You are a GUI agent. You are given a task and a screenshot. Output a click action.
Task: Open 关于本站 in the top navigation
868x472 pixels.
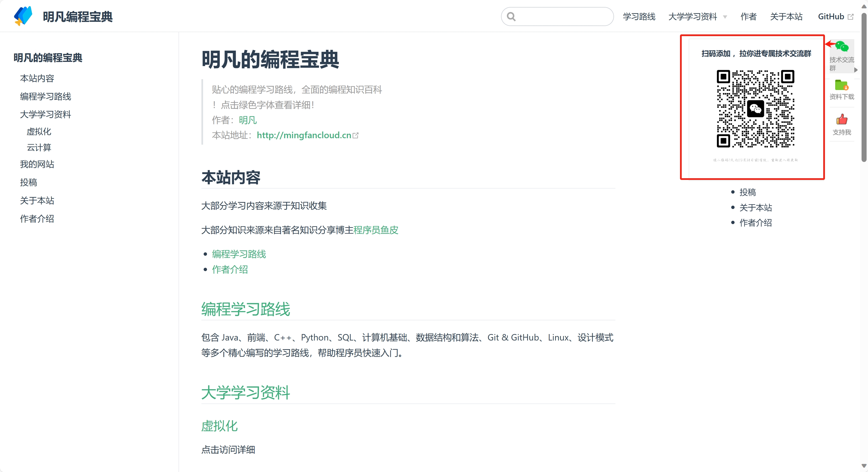pos(786,17)
